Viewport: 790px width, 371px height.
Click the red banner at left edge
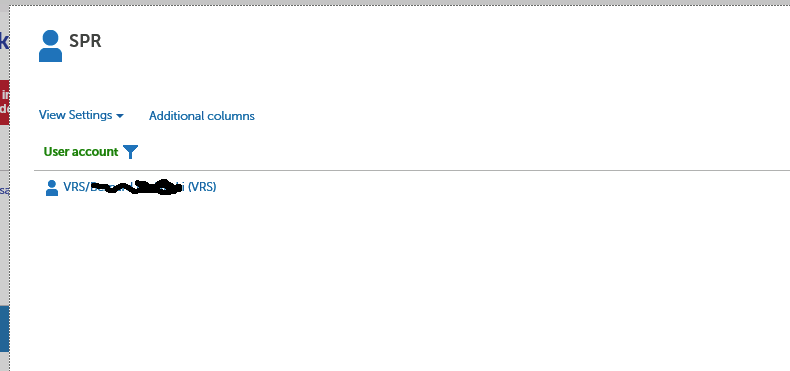[5, 102]
